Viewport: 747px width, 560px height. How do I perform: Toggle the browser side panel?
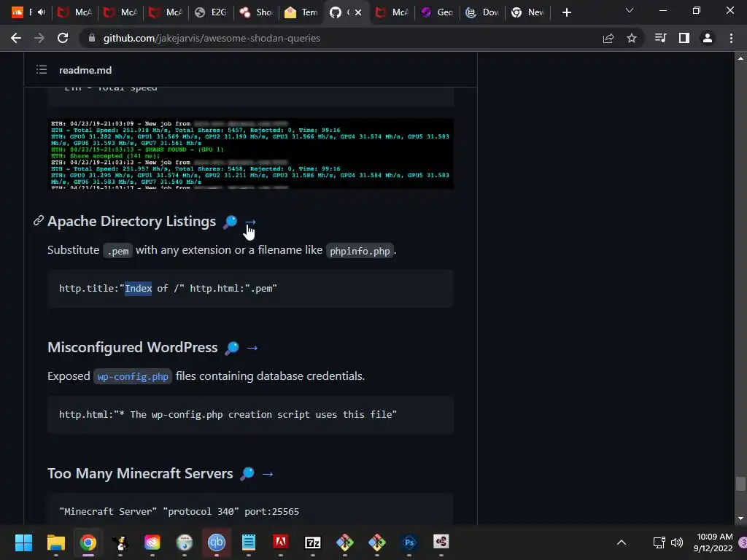pyautogui.click(x=684, y=38)
